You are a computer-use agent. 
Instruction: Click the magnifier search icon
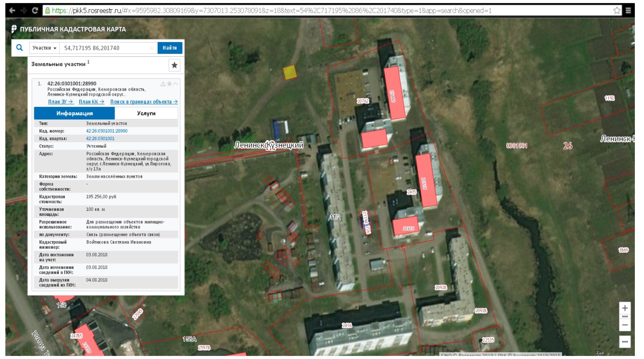click(x=19, y=48)
